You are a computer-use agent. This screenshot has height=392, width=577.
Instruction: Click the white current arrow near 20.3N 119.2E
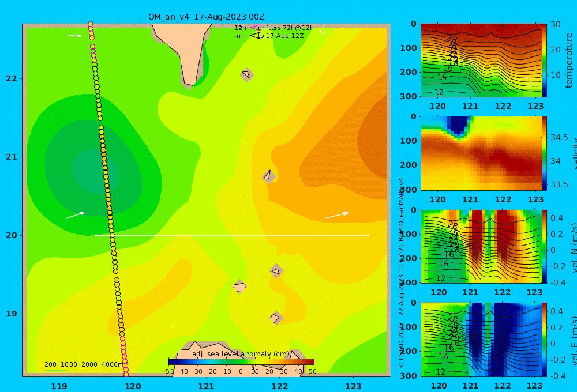pyautogui.click(x=76, y=215)
